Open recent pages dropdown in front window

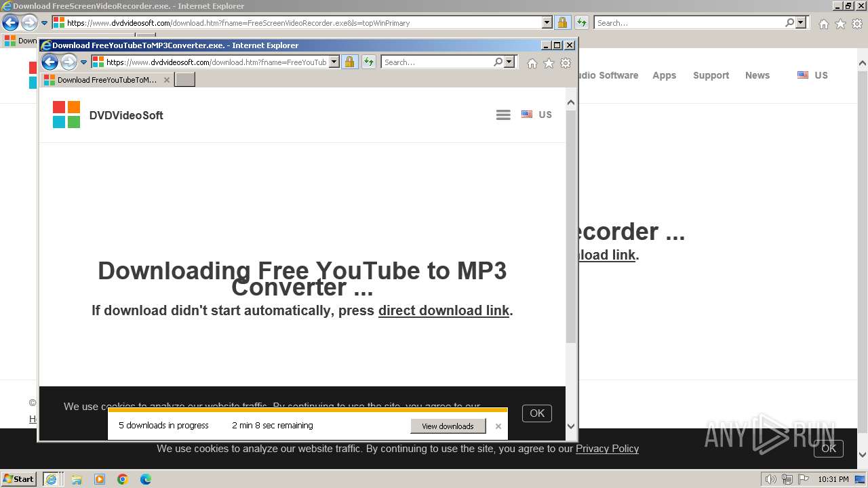[x=84, y=62]
